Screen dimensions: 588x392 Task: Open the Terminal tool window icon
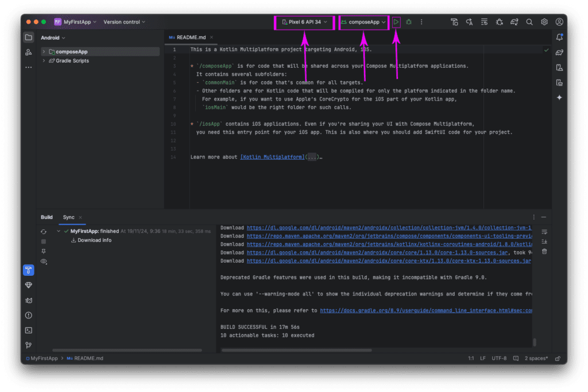coord(29,330)
